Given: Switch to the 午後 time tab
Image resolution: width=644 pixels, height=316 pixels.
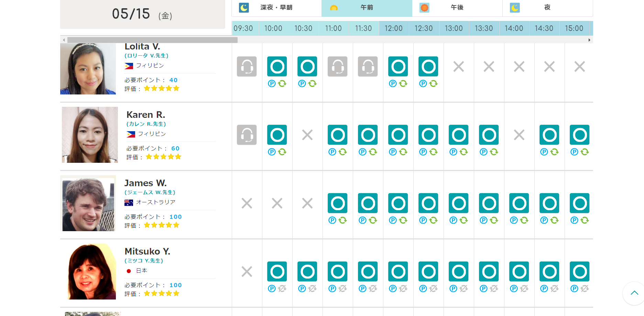Looking at the screenshot, I should (457, 8).
